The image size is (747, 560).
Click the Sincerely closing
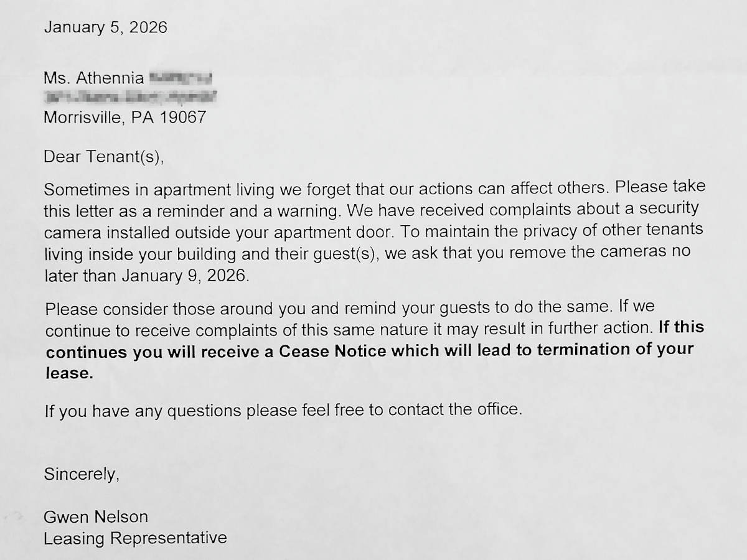pyautogui.click(x=81, y=474)
